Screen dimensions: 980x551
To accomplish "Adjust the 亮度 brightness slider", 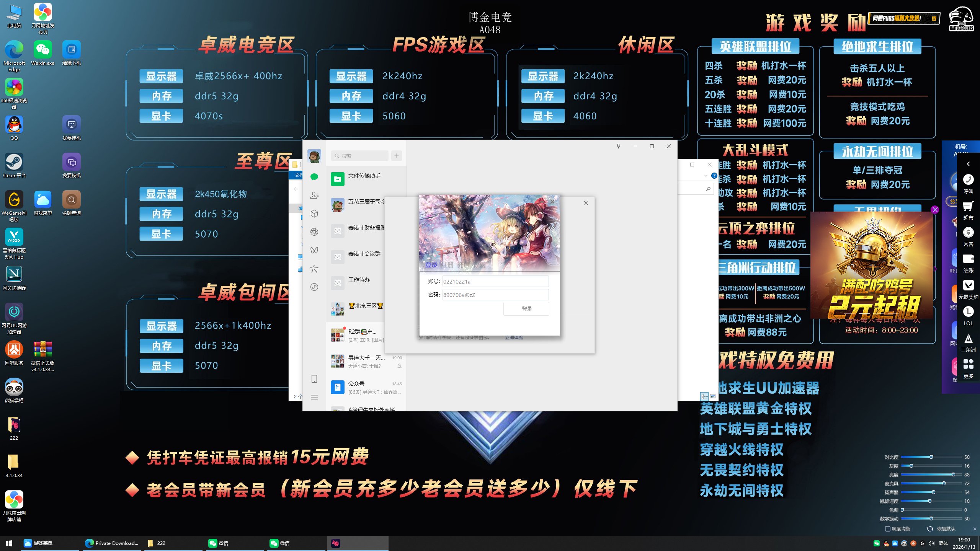I will pos(953,474).
